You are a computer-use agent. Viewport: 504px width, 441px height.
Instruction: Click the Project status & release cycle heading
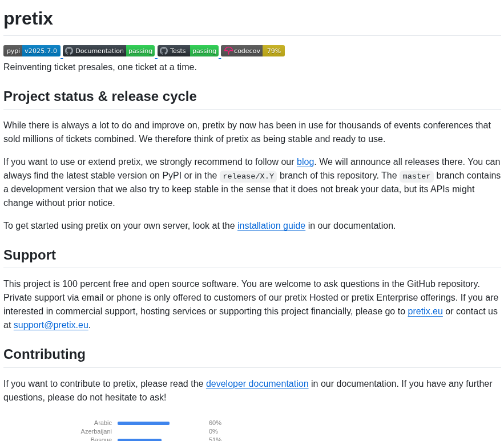(x=100, y=96)
